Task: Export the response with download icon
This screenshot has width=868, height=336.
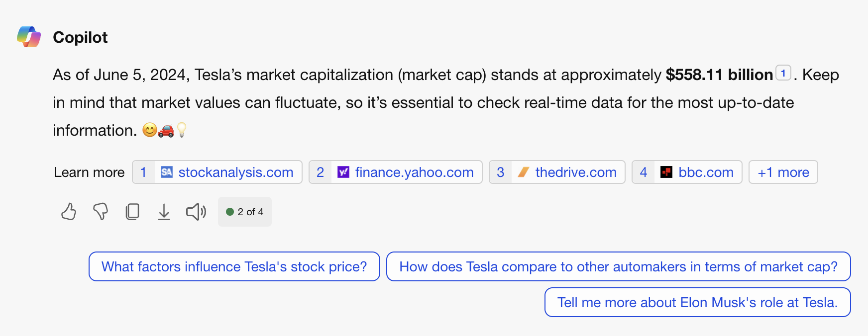Action: (164, 212)
